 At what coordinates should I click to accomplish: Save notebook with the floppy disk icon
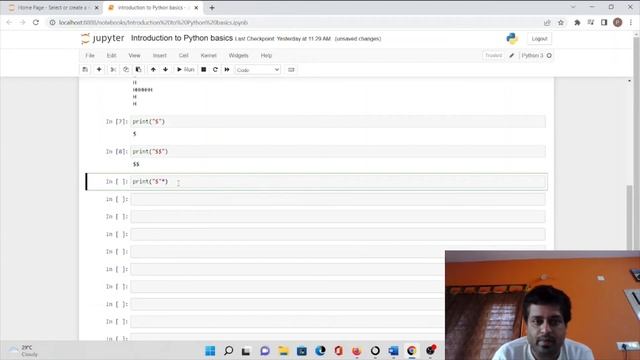click(85, 70)
